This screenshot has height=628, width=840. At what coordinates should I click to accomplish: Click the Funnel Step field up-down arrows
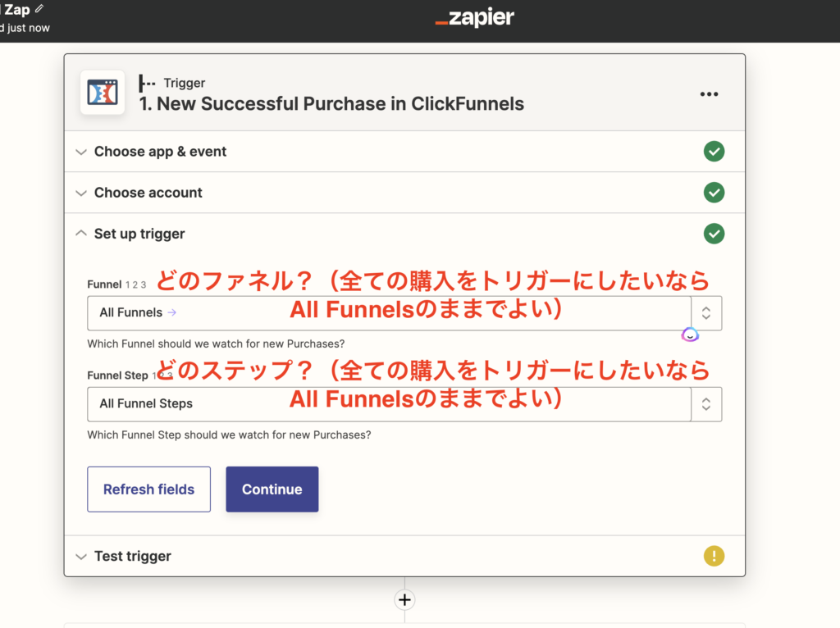[x=706, y=404]
